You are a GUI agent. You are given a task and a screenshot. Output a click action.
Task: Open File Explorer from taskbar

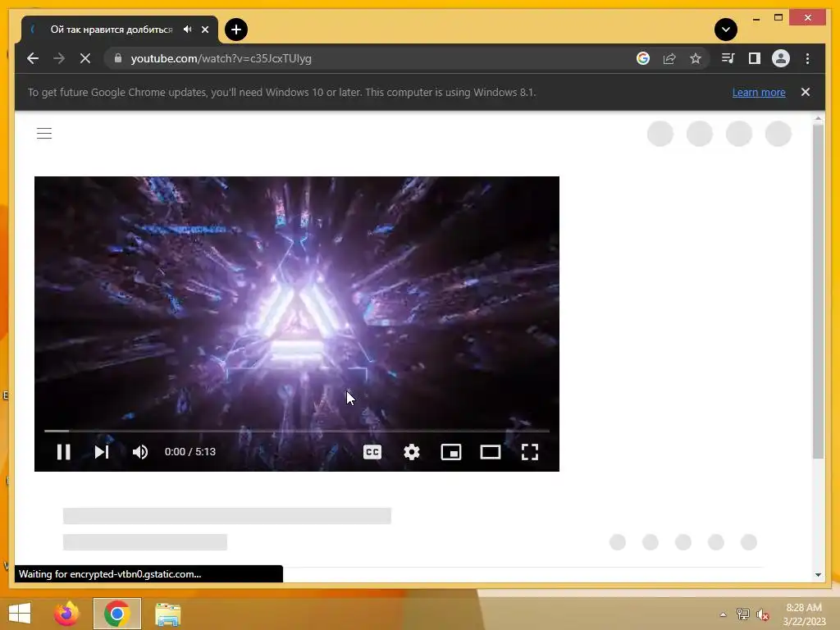point(167,614)
